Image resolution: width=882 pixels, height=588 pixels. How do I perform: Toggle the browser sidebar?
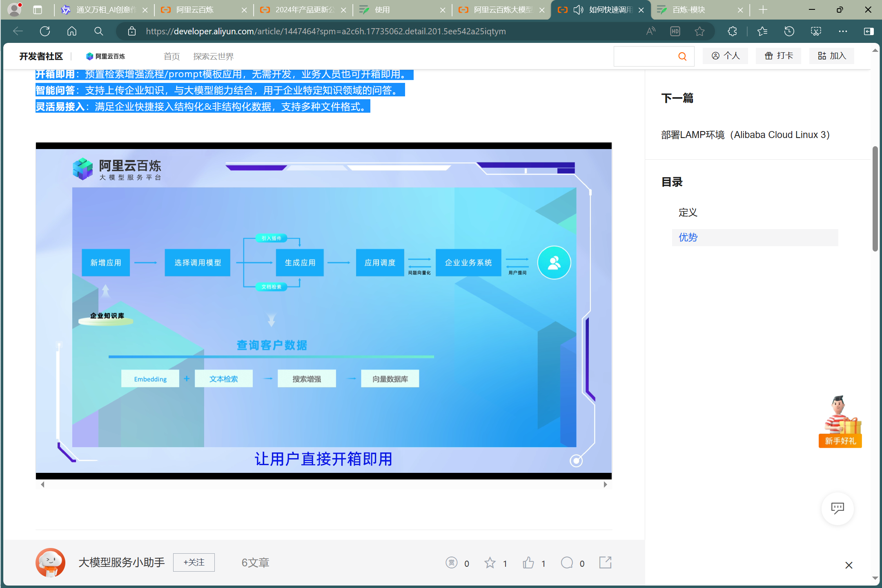[x=869, y=31]
